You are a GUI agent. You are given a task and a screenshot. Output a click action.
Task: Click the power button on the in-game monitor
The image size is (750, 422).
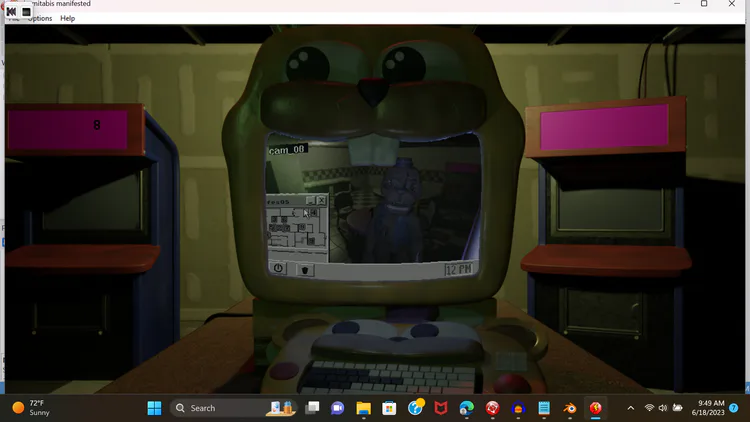pos(278,268)
